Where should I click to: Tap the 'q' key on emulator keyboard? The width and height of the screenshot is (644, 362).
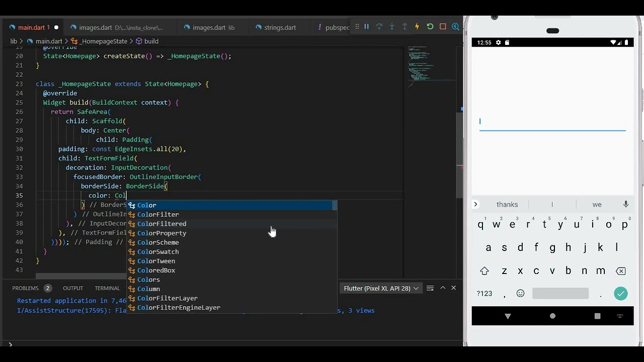pos(480,225)
